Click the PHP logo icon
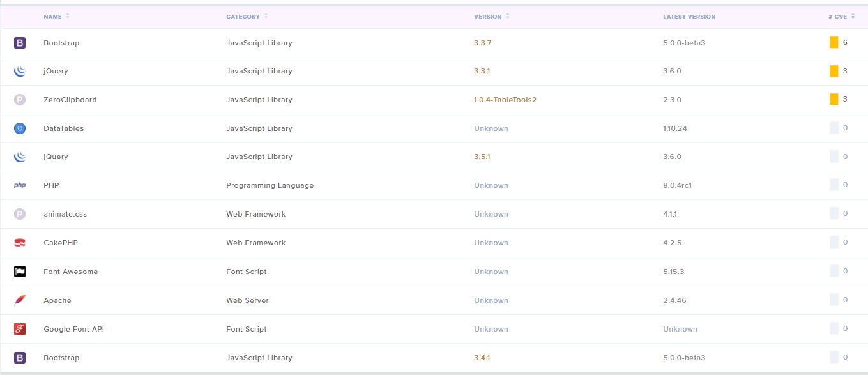 pos(20,185)
